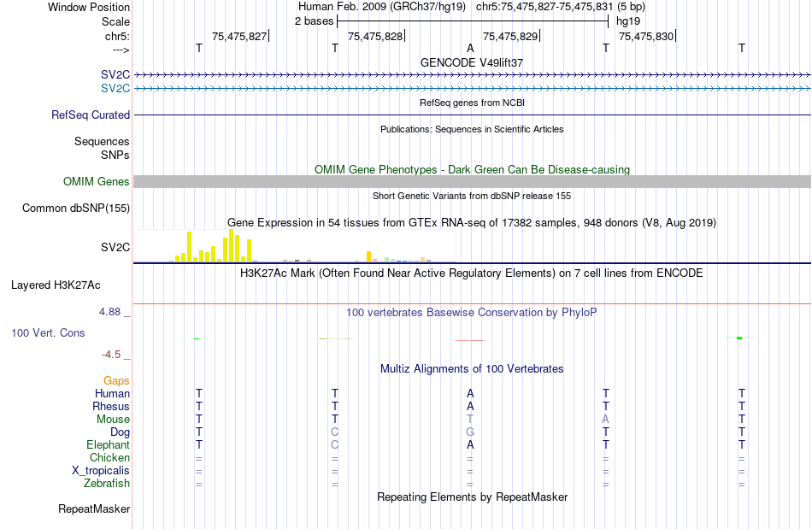Select the X_tropicalis species row label
This screenshot has height=529, width=812.
pos(101,471)
